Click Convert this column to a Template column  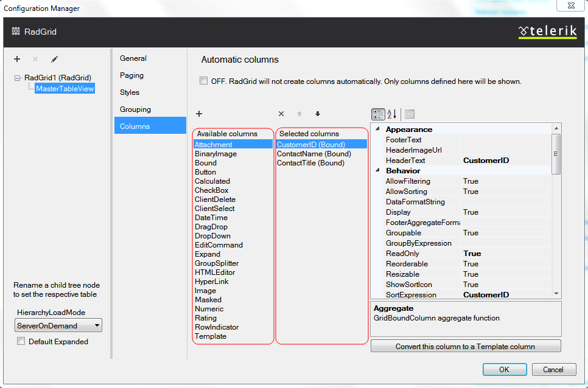(x=466, y=345)
